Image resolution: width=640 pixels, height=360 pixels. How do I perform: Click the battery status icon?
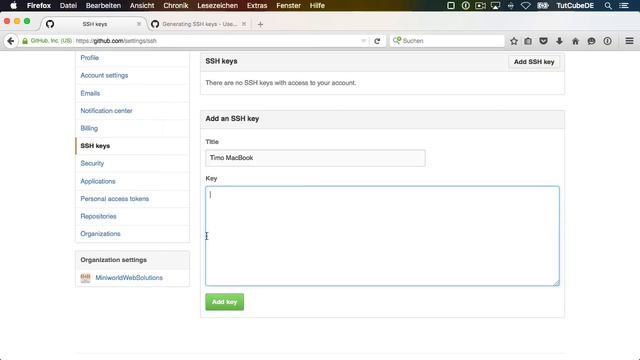coord(542,5)
